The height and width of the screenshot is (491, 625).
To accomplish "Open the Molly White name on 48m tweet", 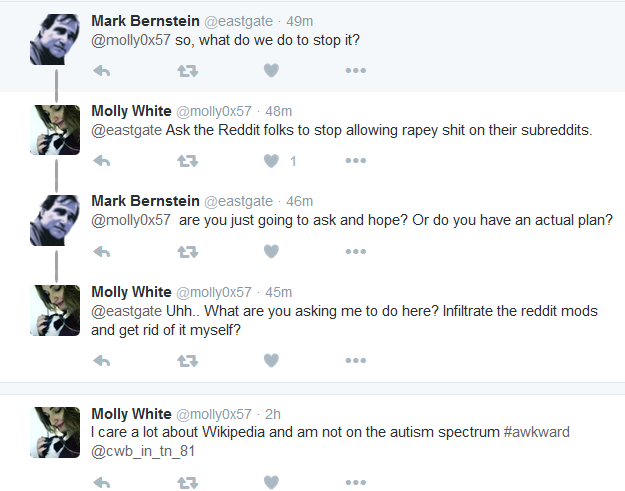I will pyautogui.click(x=131, y=111).
